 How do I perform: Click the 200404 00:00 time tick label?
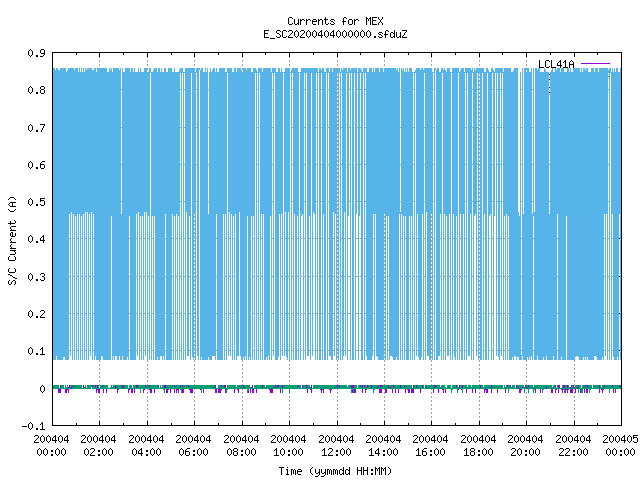(51, 446)
